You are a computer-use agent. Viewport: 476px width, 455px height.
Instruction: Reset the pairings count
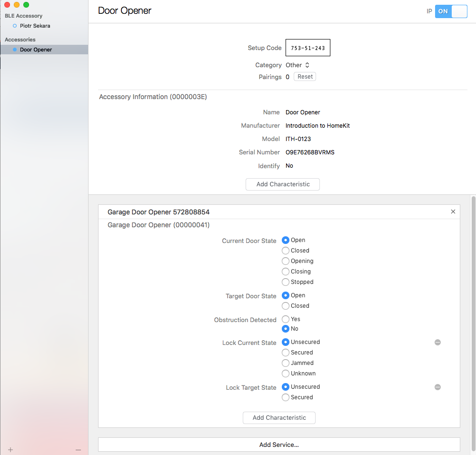click(305, 77)
